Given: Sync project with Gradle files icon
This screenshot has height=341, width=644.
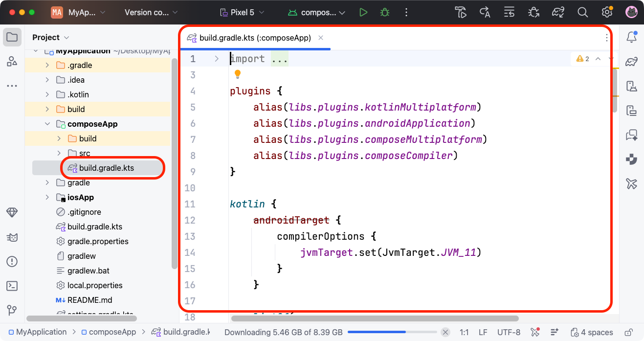Looking at the screenshot, I should tap(558, 13).
